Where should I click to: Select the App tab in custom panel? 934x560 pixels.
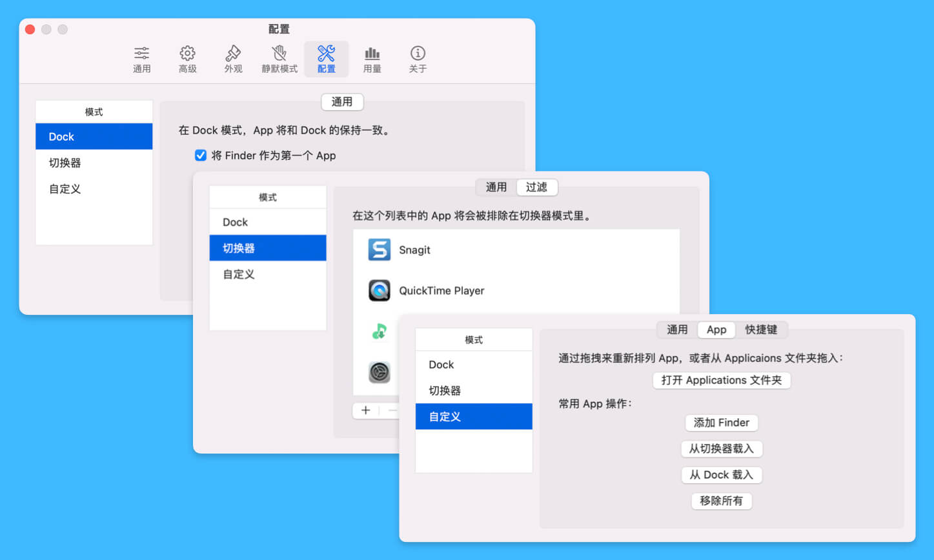[x=716, y=330]
